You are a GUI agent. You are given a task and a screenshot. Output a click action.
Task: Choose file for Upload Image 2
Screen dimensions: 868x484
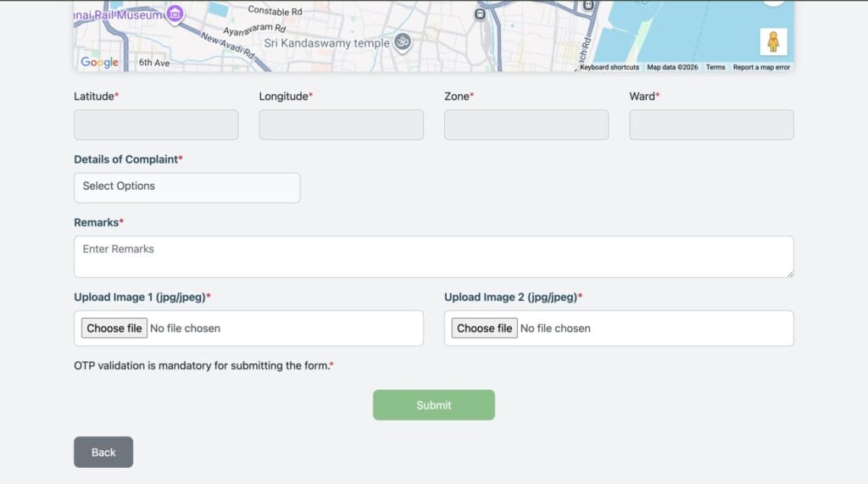click(484, 328)
